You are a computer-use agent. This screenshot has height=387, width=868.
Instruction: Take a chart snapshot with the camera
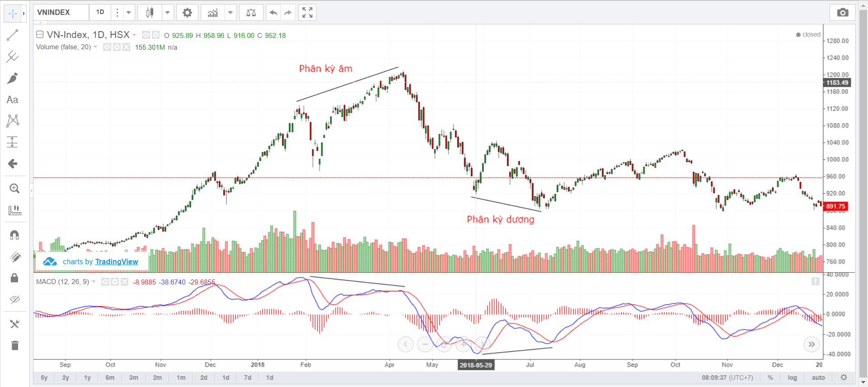843,13
